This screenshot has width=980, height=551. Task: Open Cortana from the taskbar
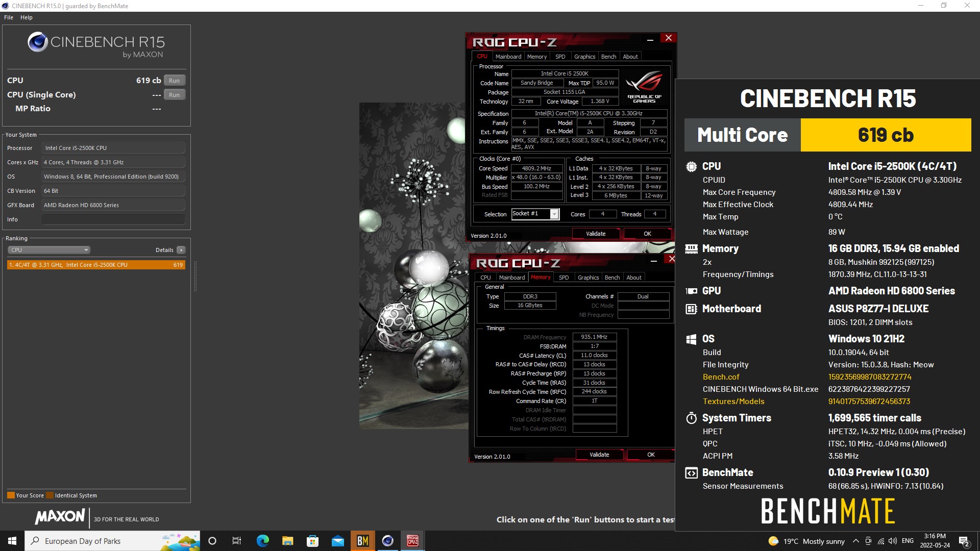pos(212,541)
